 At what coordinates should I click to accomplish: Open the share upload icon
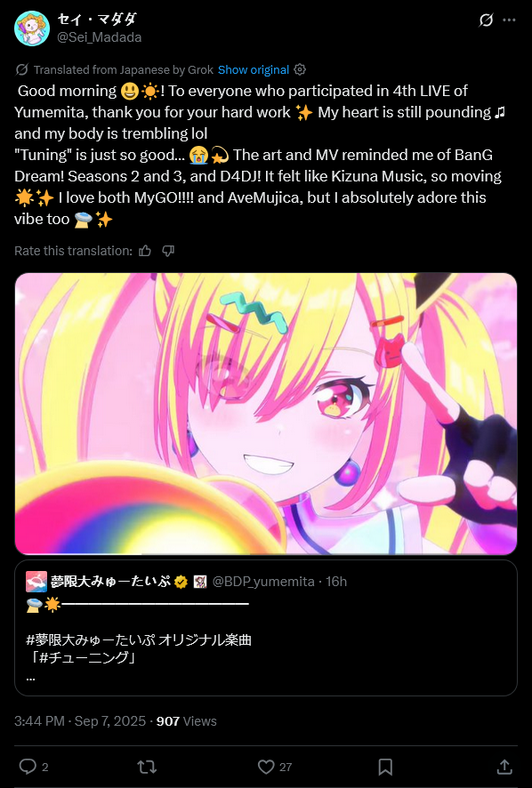[504, 767]
